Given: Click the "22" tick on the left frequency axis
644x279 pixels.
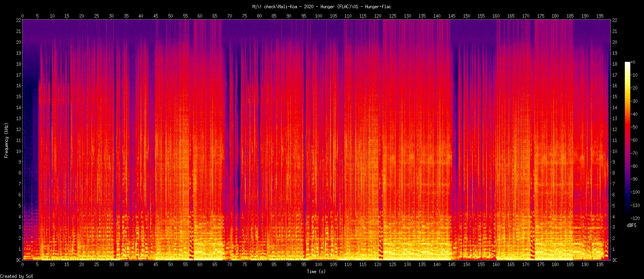Looking at the screenshot, I should tap(18, 20).
